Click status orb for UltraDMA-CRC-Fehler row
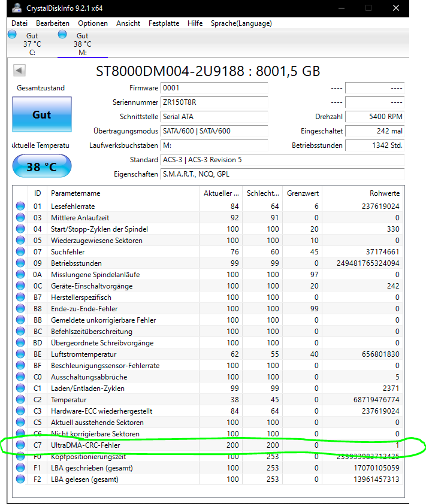Viewport: 426px width, 504px height. pyautogui.click(x=20, y=445)
